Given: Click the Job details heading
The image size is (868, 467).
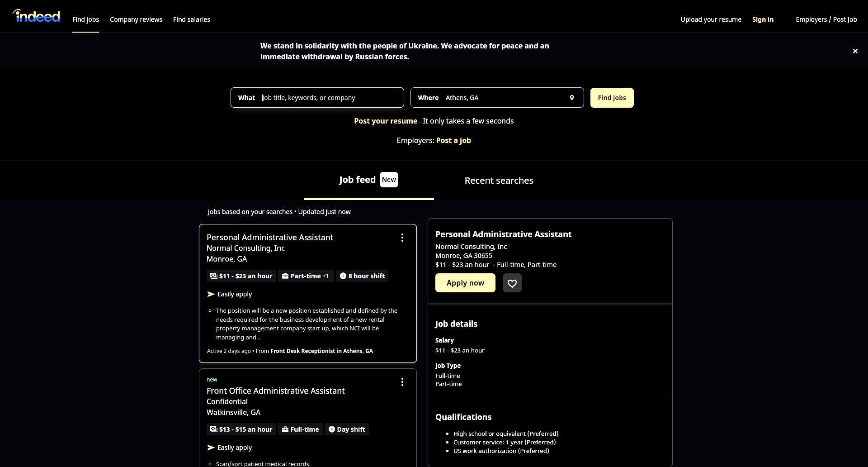Looking at the screenshot, I should click(x=456, y=324).
